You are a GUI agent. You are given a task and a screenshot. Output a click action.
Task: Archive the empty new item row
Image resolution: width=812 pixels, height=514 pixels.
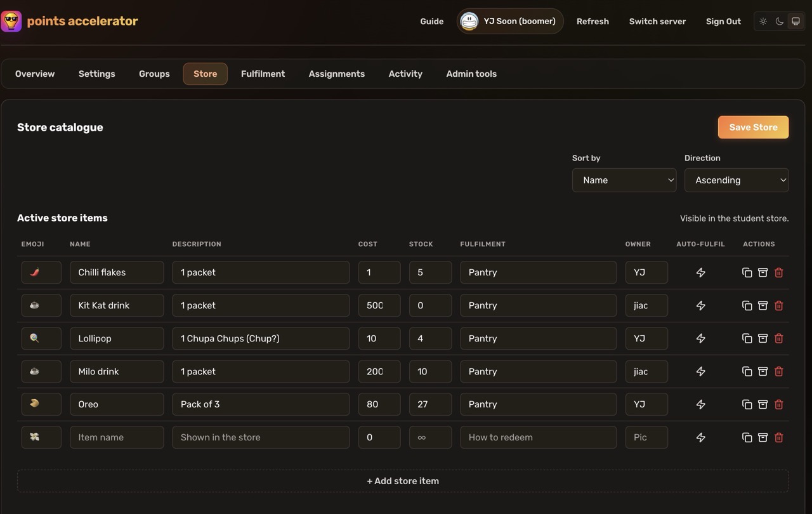tap(763, 437)
